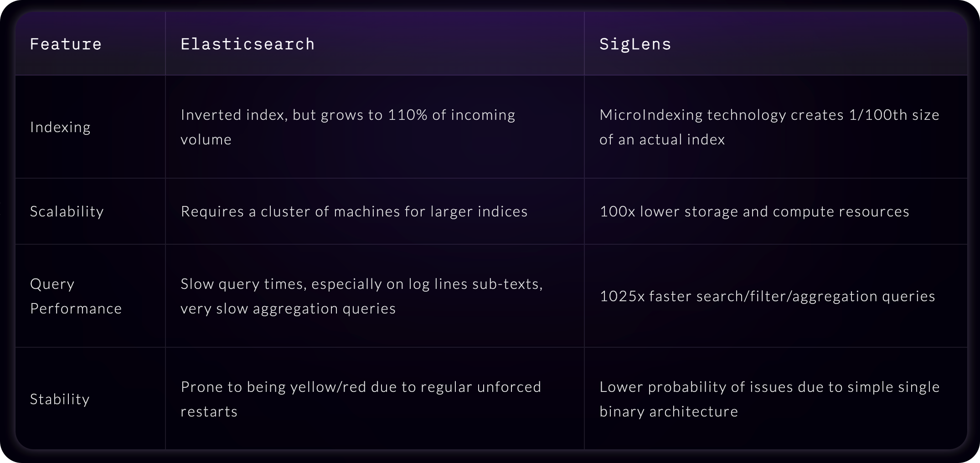This screenshot has width=980, height=463.
Task: Click the slow query times cell
Action: 361,296
